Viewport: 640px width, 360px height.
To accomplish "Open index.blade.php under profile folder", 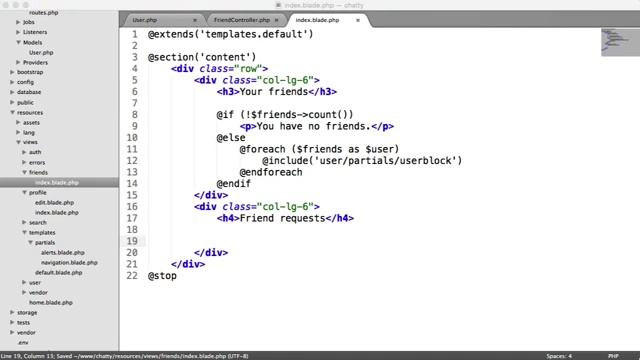I will [x=57, y=213].
